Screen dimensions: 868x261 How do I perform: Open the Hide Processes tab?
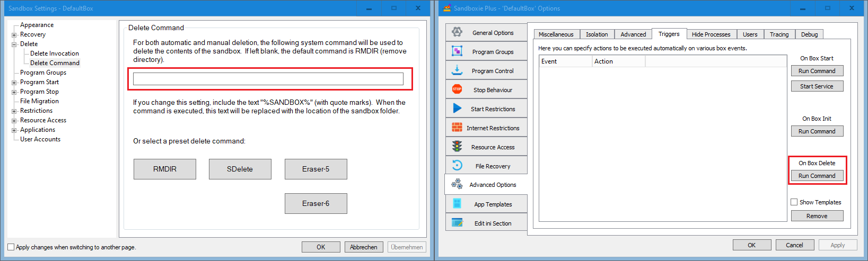pyautogui.click(x=711, y=34)
